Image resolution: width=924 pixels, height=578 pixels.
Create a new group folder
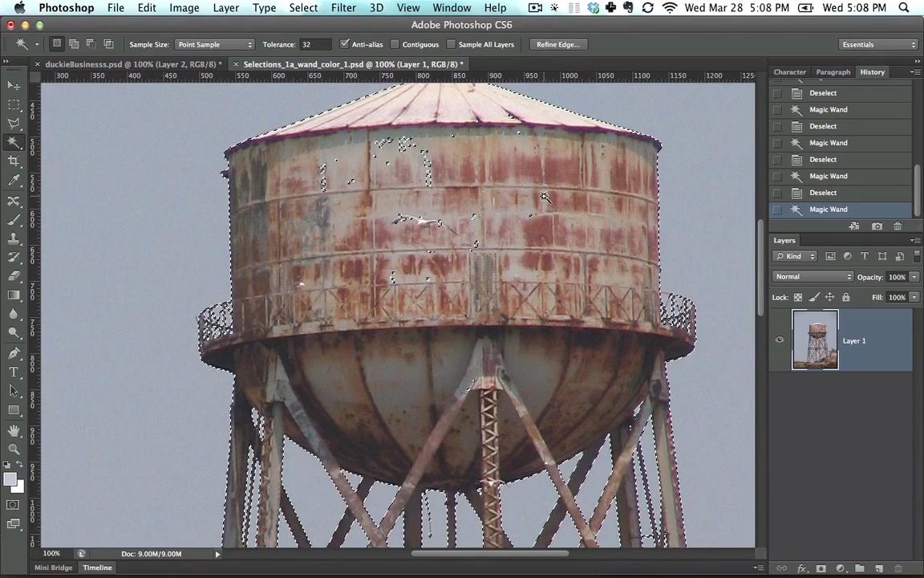point(860,568)
